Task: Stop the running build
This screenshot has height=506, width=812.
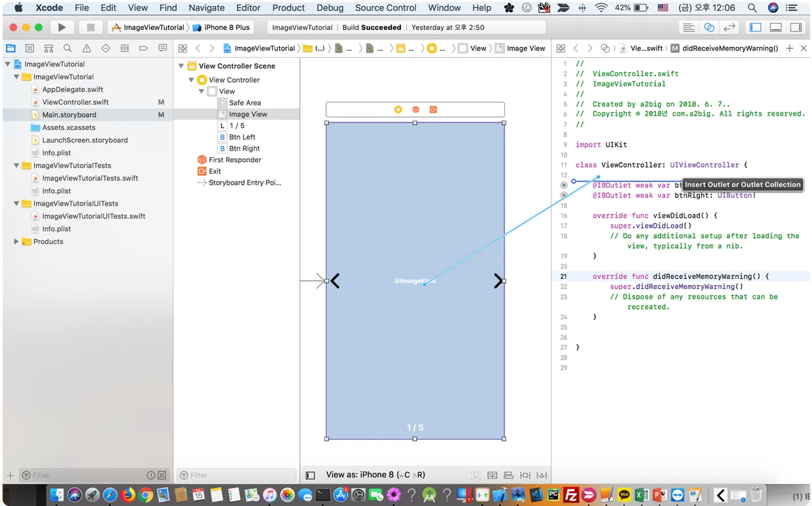Action: pyautogui.click(x=91, y=27)
